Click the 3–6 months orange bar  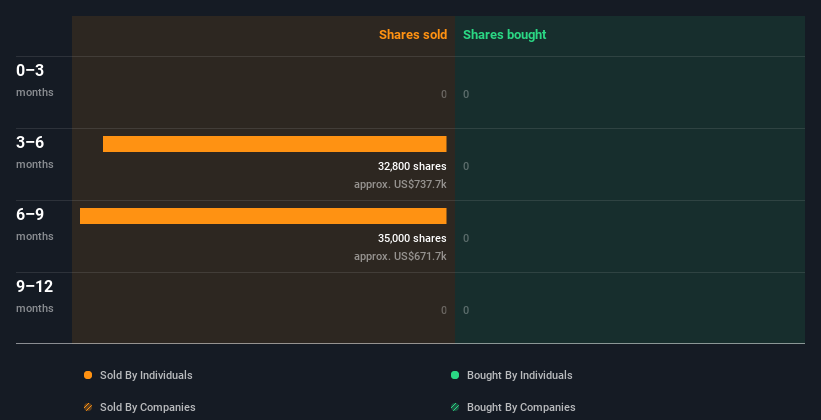pos(274,144)
